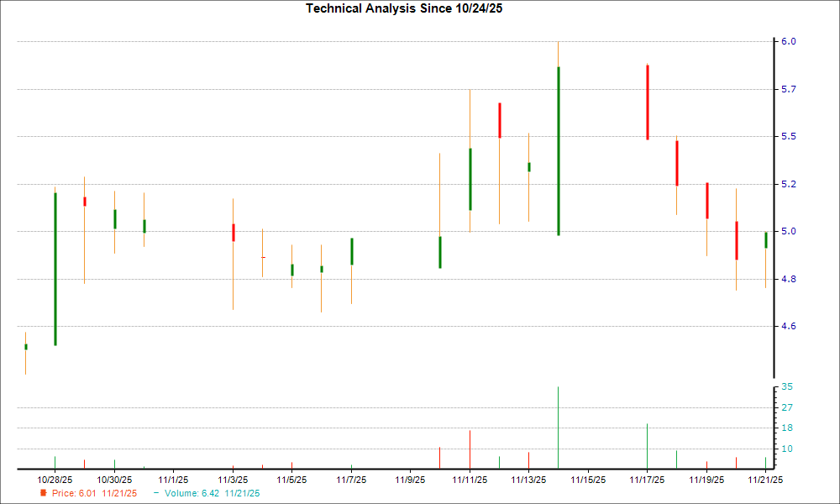The height and width of the screenshot is (504, 840).
Task: Click the green candlestick on 10/28/25
Action: coord(55,269)
